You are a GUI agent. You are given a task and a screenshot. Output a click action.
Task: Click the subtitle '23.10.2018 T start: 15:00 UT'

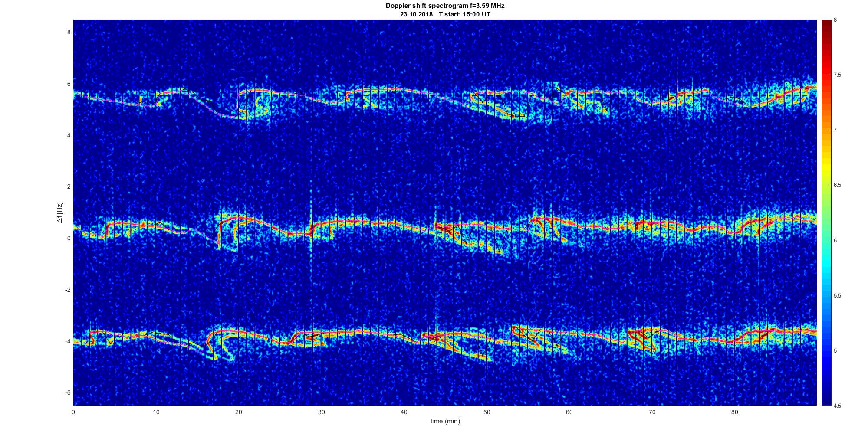pos(445,14)
